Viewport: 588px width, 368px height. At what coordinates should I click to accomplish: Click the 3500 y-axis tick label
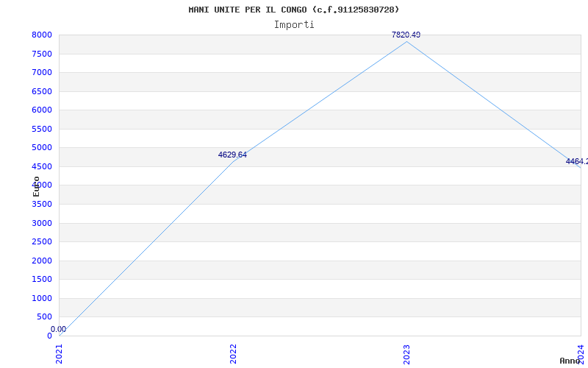tap(42, 204)
